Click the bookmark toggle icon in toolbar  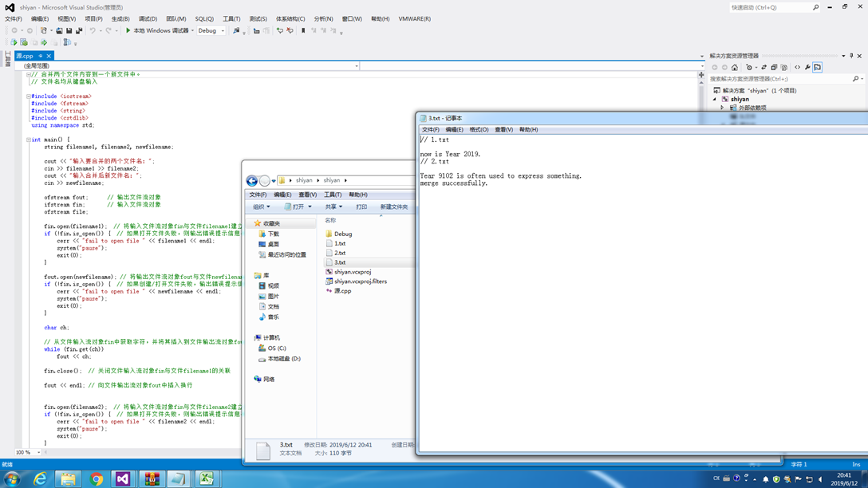point(303,31)
